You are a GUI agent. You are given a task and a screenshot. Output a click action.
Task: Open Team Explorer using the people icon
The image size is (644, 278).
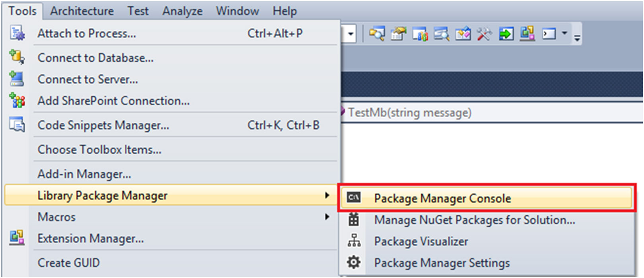click(x=420, y=34)
